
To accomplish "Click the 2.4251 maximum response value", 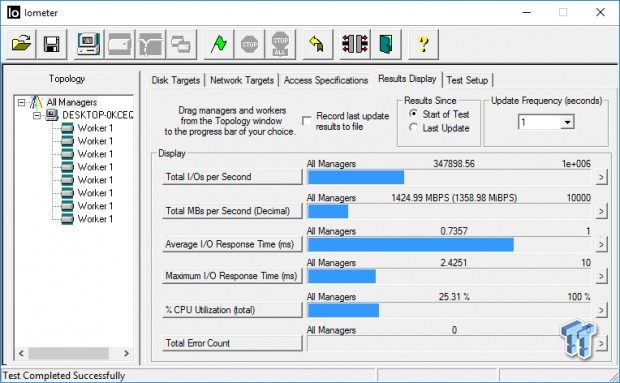I will 454,263.
